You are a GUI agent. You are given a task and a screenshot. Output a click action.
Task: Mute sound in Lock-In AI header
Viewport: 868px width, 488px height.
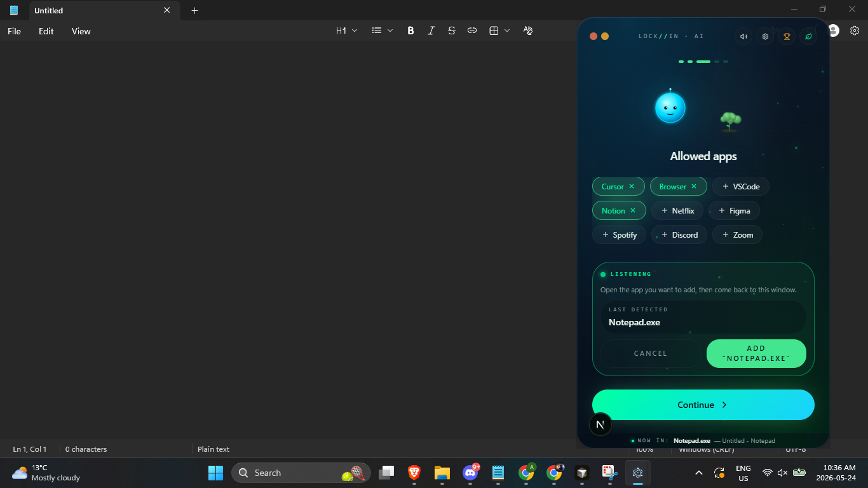[743, 36]
